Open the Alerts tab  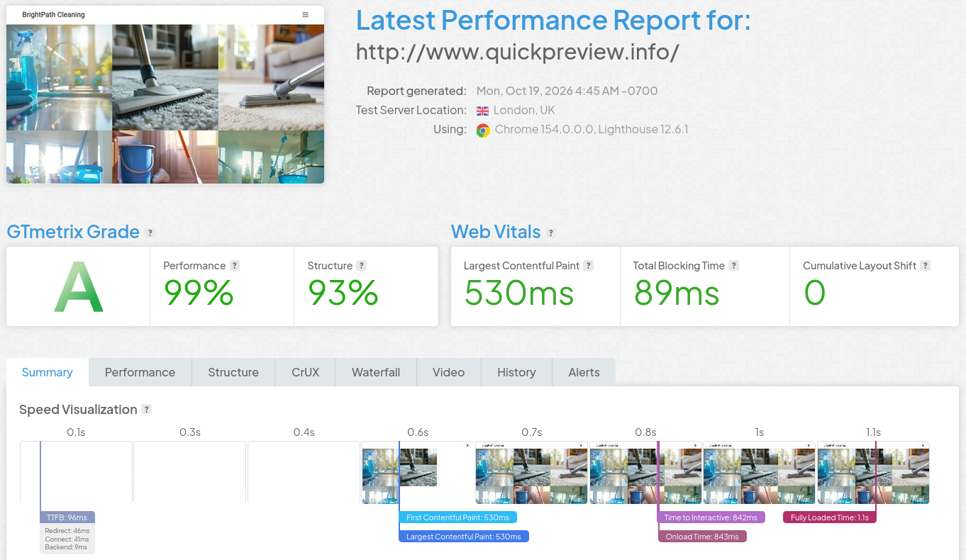pos(584,372)
